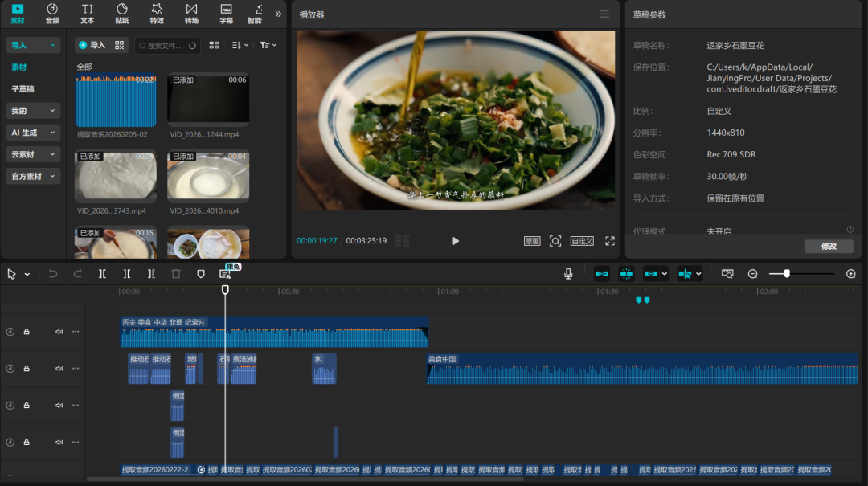Click the 导入 import button
868x486 pixels.
pos(92,45)
